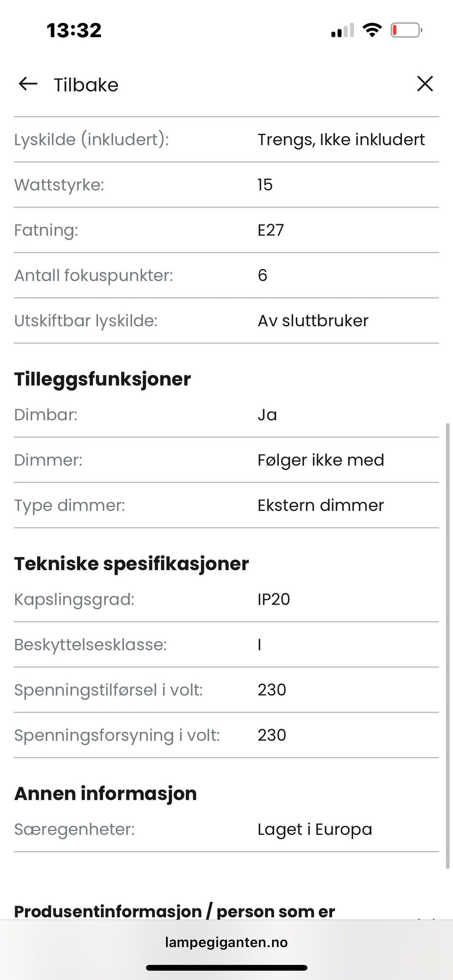Select the Kapslingsgrad IP20 value

pos(274,599)
